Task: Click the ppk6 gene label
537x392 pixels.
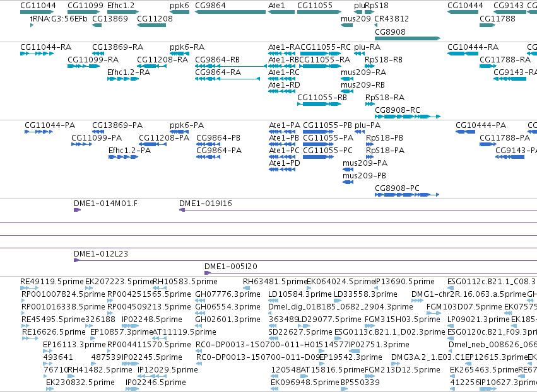Action: [179, 6]
